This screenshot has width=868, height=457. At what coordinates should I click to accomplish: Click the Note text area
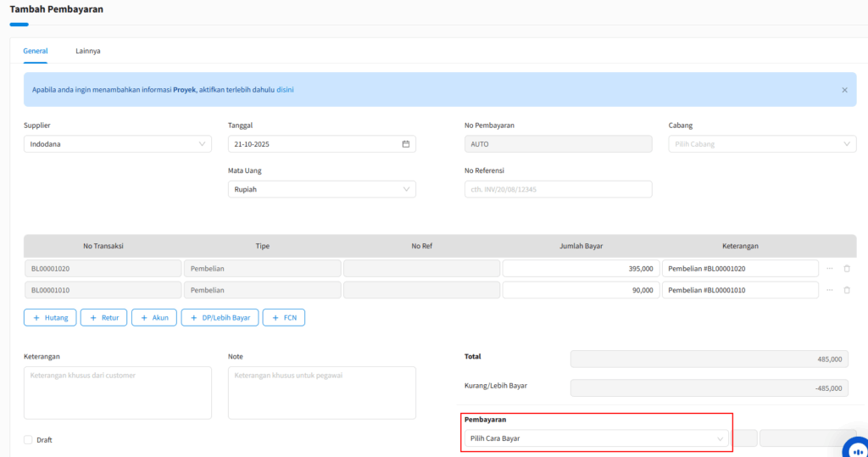tap(321, 393)
